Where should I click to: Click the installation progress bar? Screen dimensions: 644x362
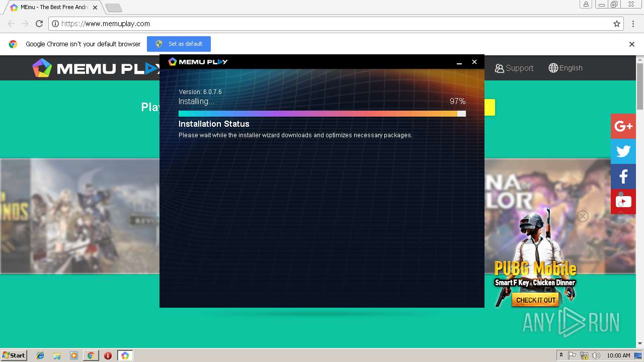(x=322, y=114)
